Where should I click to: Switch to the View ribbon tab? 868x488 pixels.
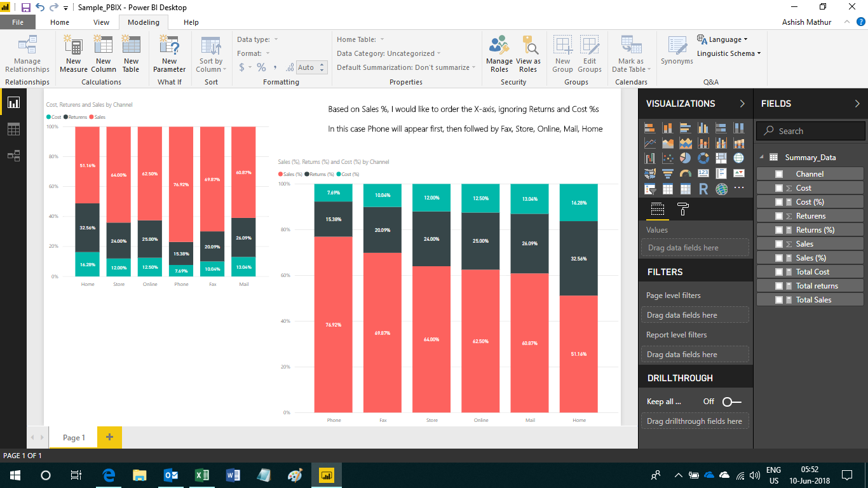(x=102, y=22)
